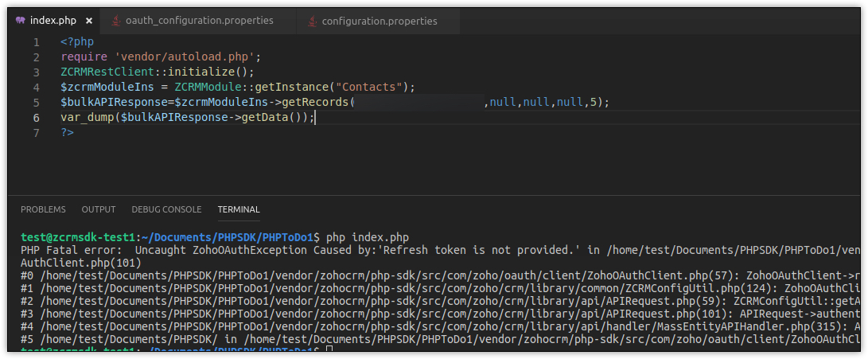868x359 pixels.
Task: Click the getRecords method call
Action: (x=316, y=103)
